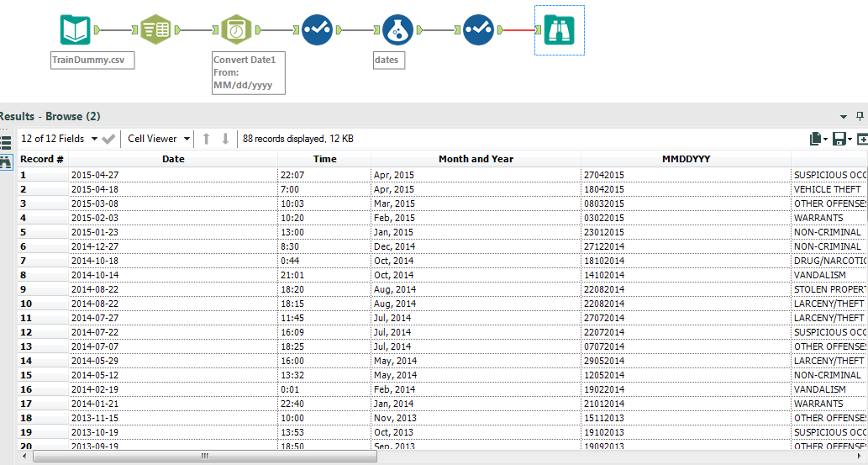
Task: Click the Convert Date1 annotation box
Action: (249, 72)
